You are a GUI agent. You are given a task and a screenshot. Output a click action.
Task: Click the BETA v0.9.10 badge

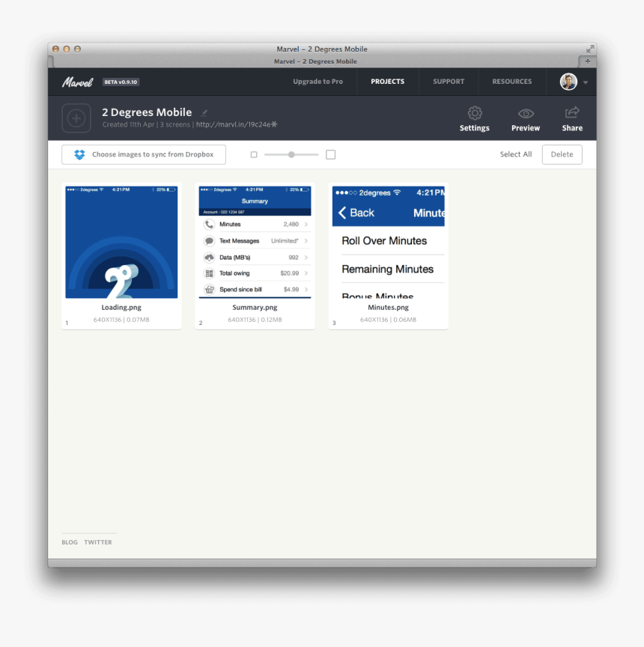(x=121, y=82)
